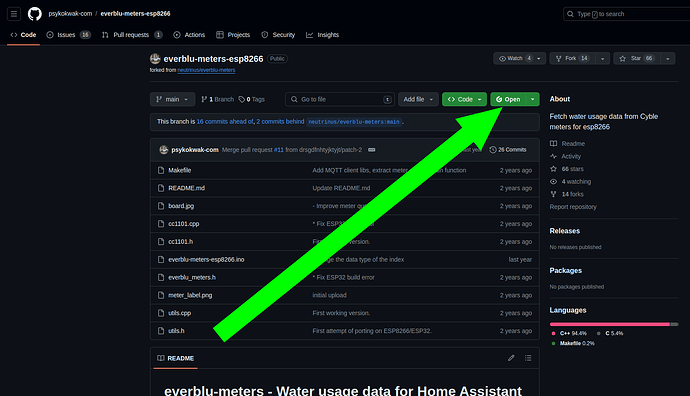
Task: Open the 14 forks link
Action: 567,194
